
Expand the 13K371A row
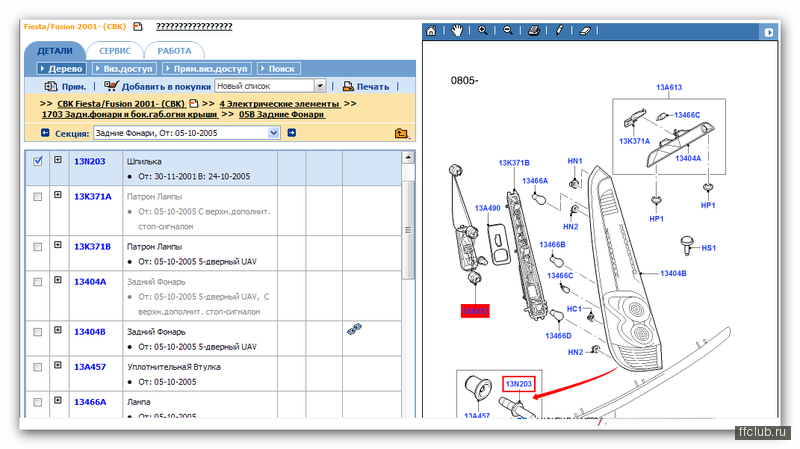pos(58,195)
